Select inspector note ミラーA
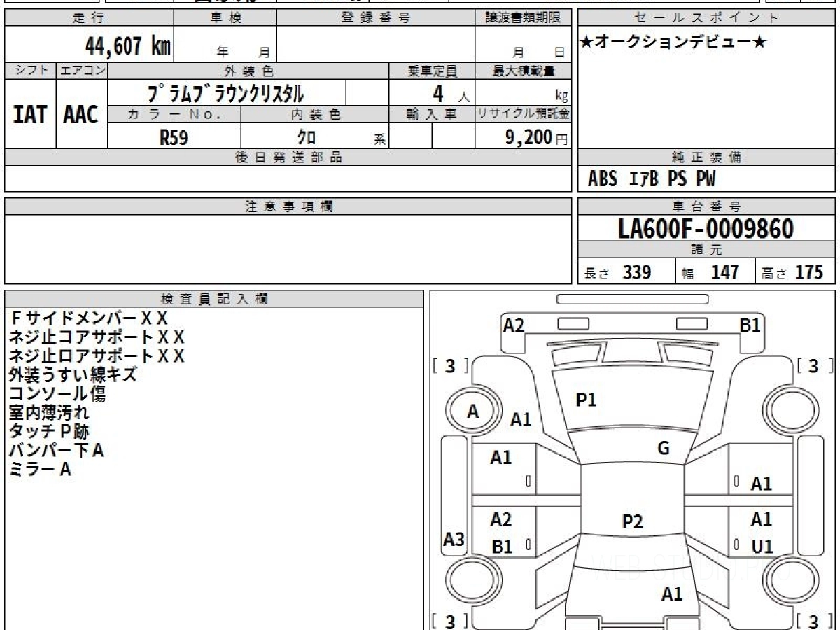 coord(40,470)
